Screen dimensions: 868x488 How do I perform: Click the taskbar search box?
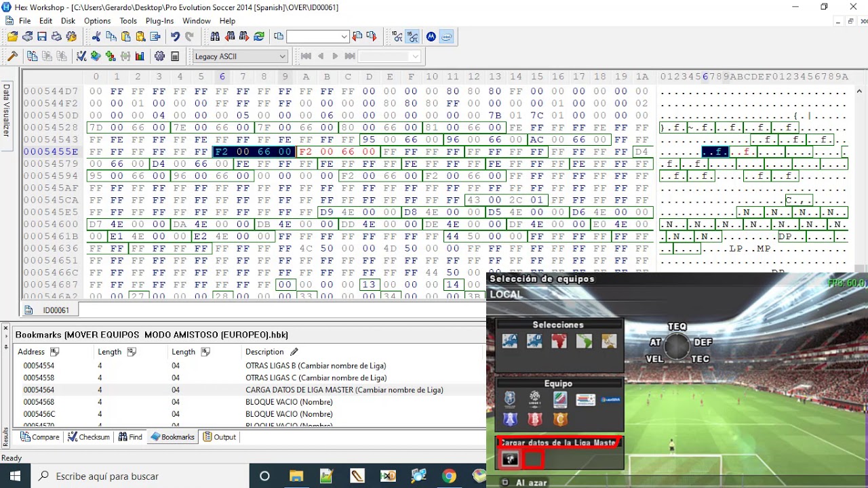pos(140,476)
